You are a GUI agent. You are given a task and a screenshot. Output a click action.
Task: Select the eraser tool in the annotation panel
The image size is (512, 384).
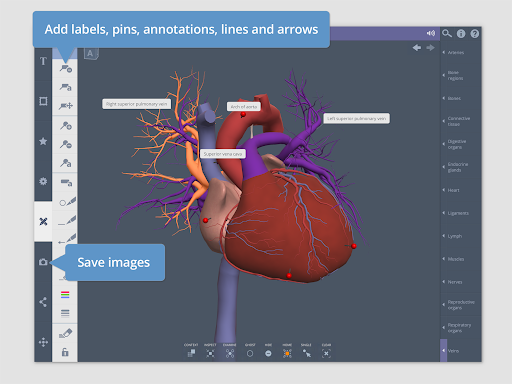[65, 333]
